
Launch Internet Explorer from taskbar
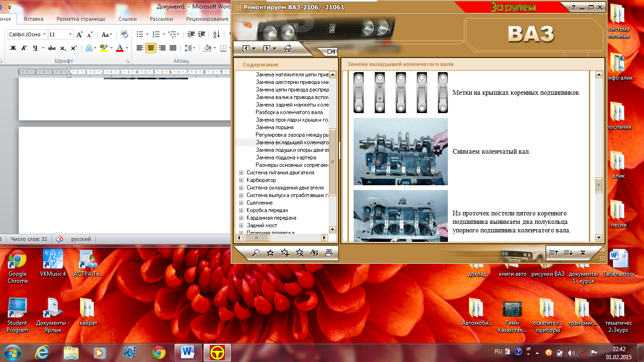(x=42, y=352)
